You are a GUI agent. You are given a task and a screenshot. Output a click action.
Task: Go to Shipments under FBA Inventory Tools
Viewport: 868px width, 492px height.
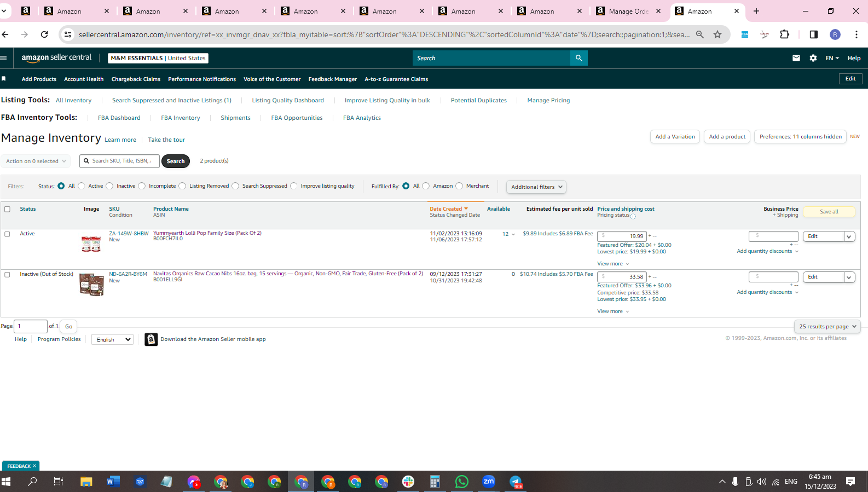pos(235,118)
